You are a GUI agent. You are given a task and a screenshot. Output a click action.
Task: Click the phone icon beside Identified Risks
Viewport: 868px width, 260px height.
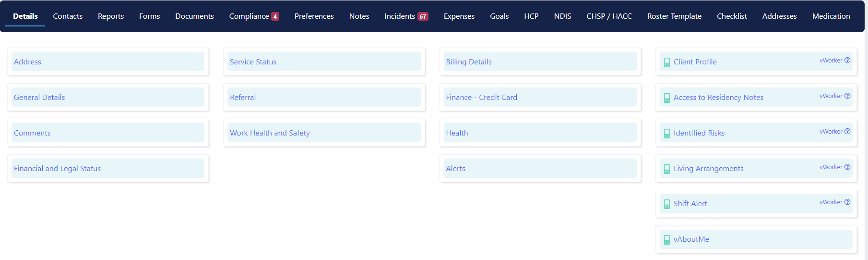[666, 133]
